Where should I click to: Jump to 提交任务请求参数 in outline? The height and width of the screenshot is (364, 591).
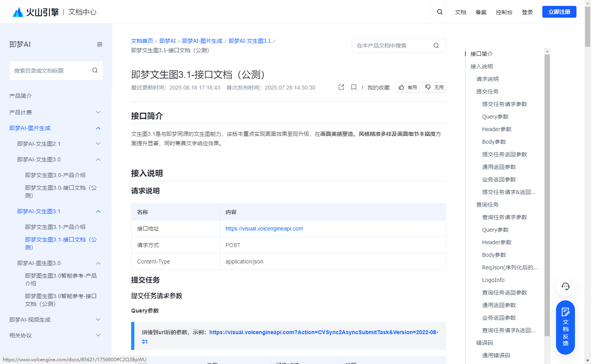(x=505, y=104)
